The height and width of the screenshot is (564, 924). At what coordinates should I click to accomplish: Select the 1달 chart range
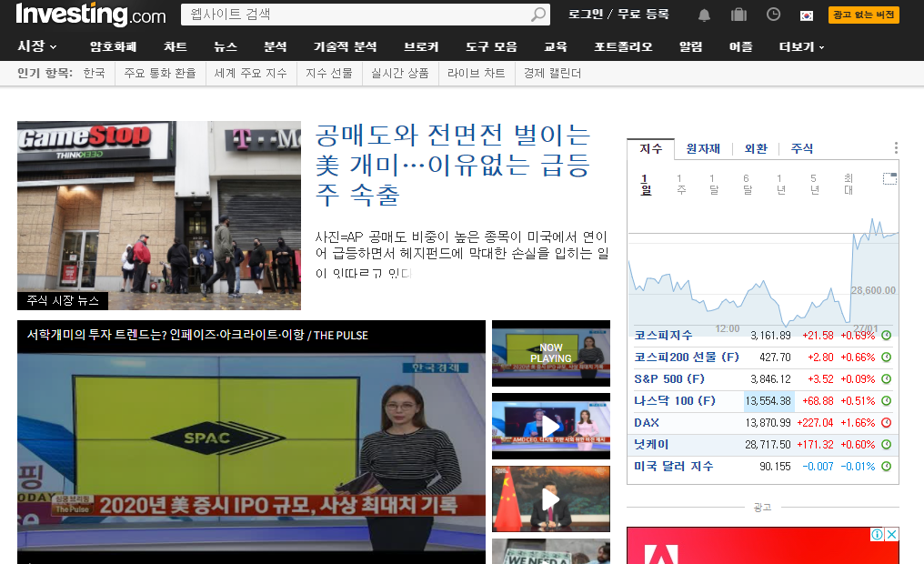714,184
